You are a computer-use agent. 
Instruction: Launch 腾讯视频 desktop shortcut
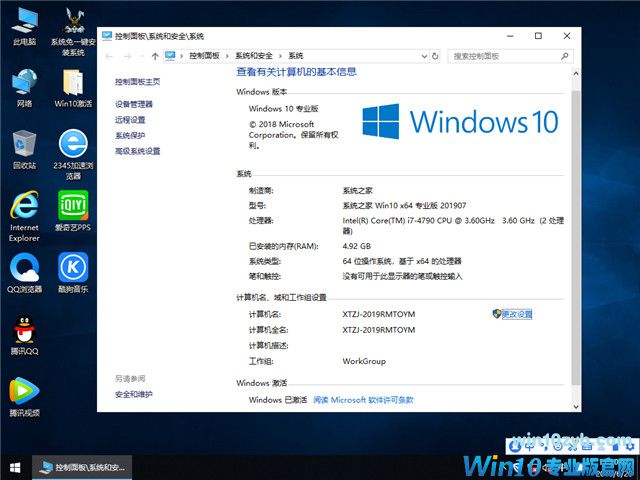(x=24, y=397)
